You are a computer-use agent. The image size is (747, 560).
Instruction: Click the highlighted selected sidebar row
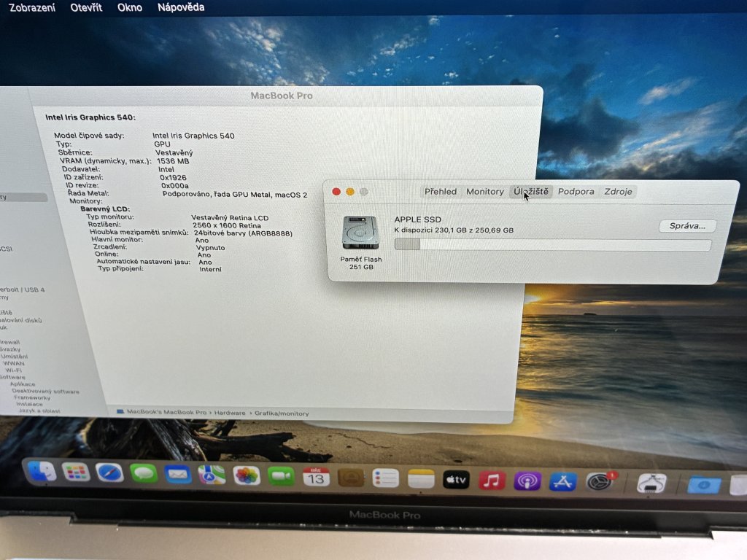(x=24, y=197)
